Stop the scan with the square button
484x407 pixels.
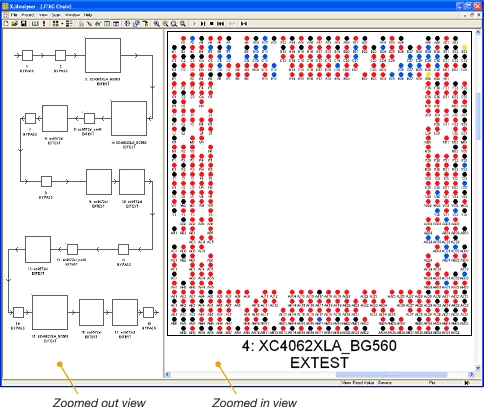click(x=211, y=24)
